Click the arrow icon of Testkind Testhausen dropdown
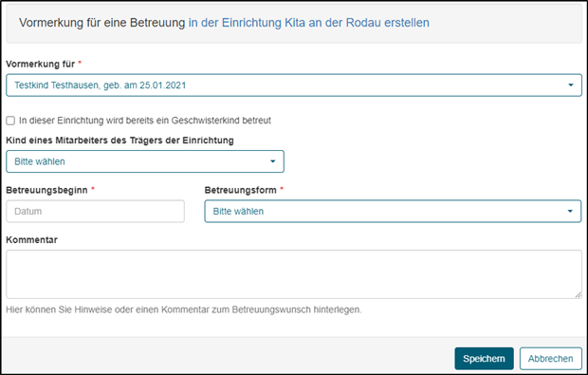The image size is (588, 375). [571, 85]
